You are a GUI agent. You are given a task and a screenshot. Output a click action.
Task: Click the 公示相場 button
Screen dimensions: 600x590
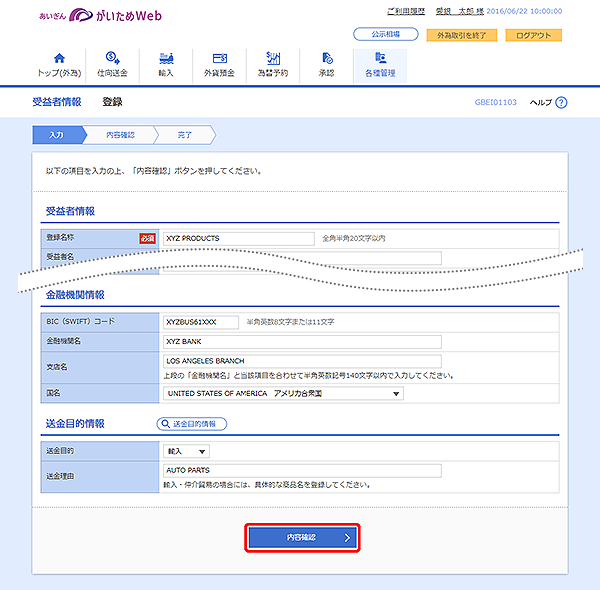[386, 34]
